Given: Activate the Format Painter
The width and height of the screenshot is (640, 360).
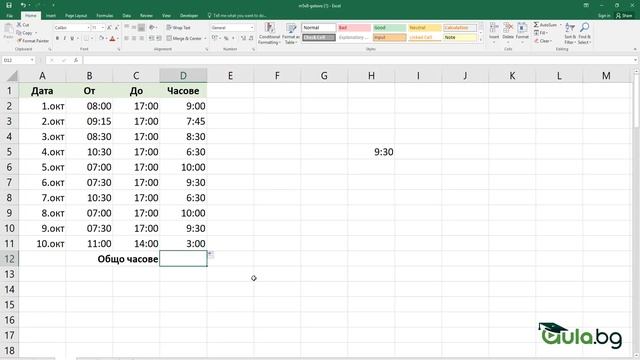Looking at the screenshot, I should coord(33,41).
